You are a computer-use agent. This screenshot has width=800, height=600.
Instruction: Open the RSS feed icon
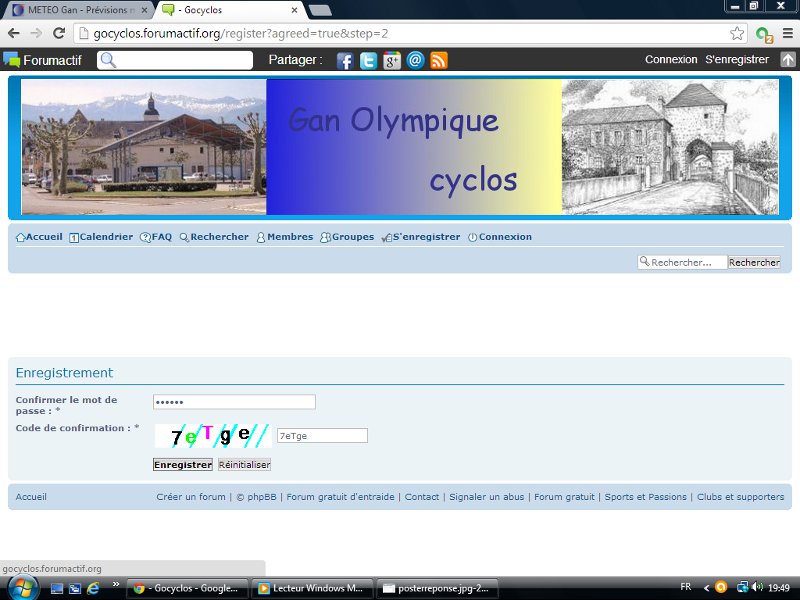439,61
